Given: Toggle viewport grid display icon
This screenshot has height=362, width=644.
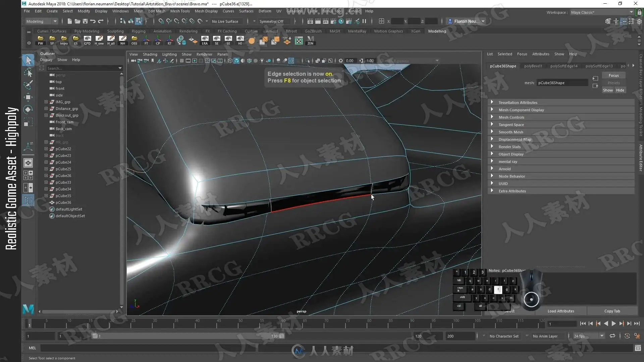Looking at the screenshot, I should (x=181, y=61).
